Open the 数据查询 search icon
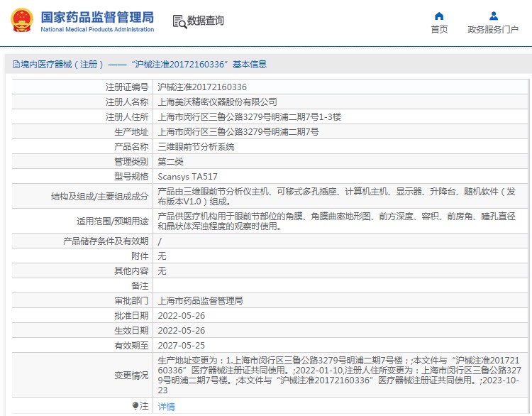The width and height of the screenshot is (532, 416). [179, 22]
